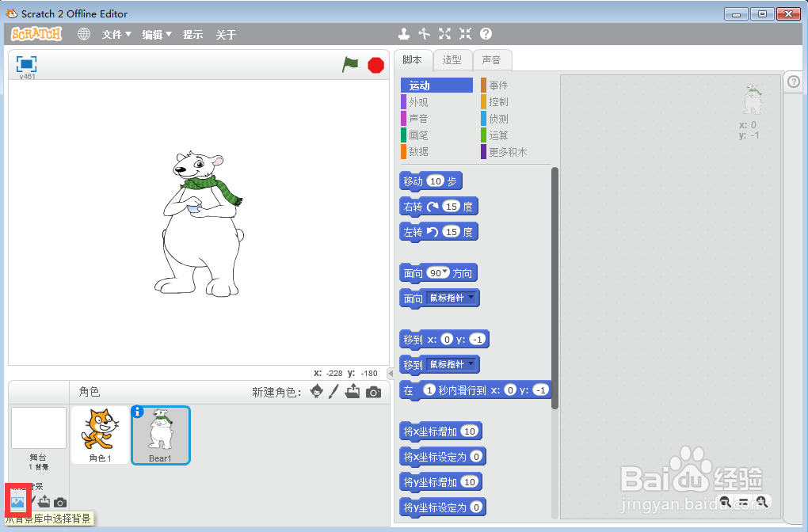This screenshot has width=808, height=532.
Task: Select the scissors delete tool
Action: coord(424,34)
